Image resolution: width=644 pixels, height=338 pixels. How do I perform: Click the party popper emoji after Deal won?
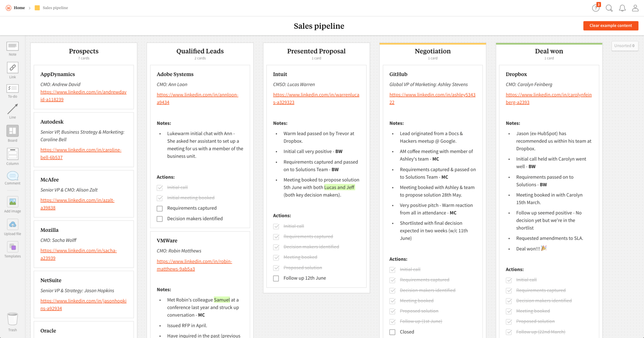(x=544, y=248)
